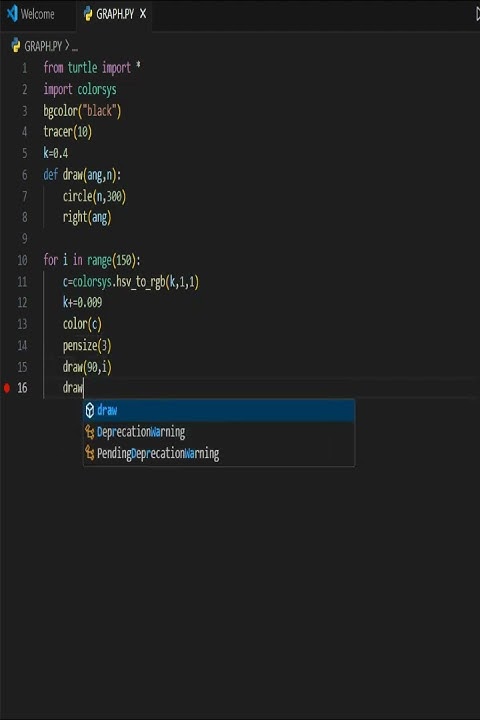The height and width of the screenshot is (720, 480).
Task: Click the 'k+=0.009' statement
Action: 82,303
